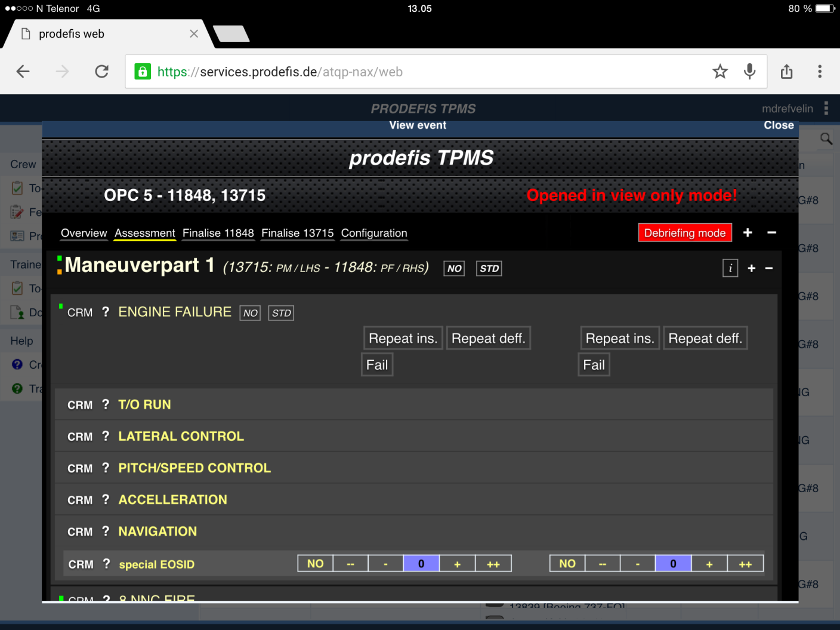The width and height of the screenshot is (840, 630).
Task: Open PRODEFIS TPMS header kebab menu
Action: [x=826, y=108]
